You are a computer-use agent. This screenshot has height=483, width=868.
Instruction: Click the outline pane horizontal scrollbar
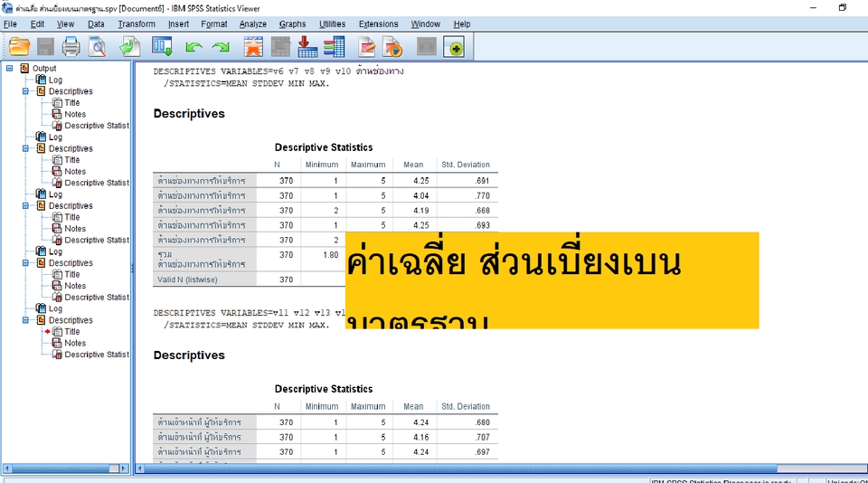65,469
